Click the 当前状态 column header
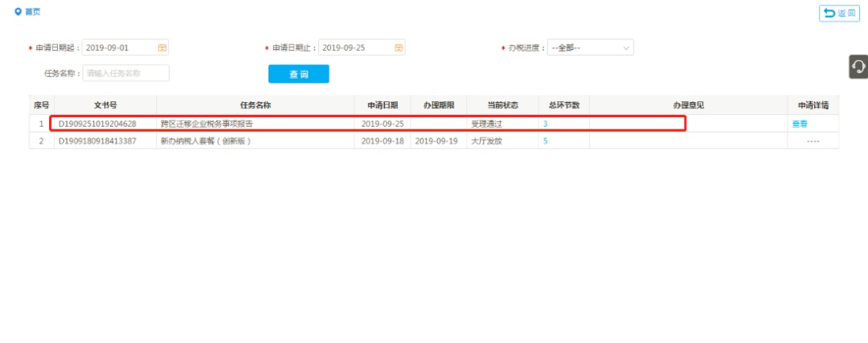This screenshot has height=343, width=868. pos(502,105)
